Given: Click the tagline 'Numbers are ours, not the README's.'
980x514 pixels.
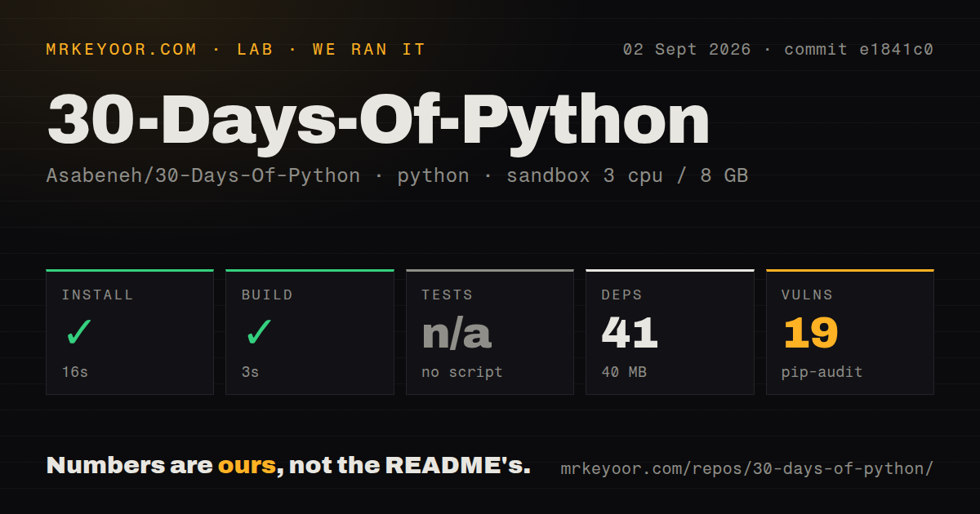Looking at the screenshot, I should pyautogui.click(x=288, y=466).
